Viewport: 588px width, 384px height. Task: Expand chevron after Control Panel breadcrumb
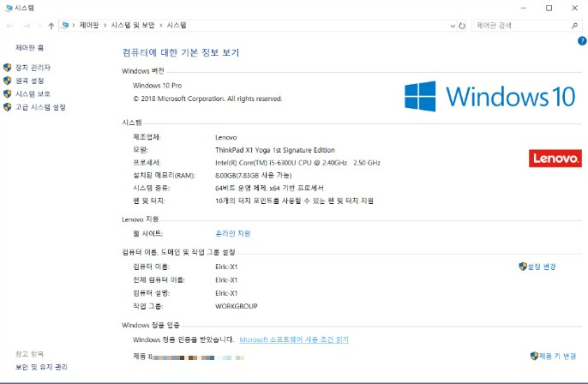point(105,25)
